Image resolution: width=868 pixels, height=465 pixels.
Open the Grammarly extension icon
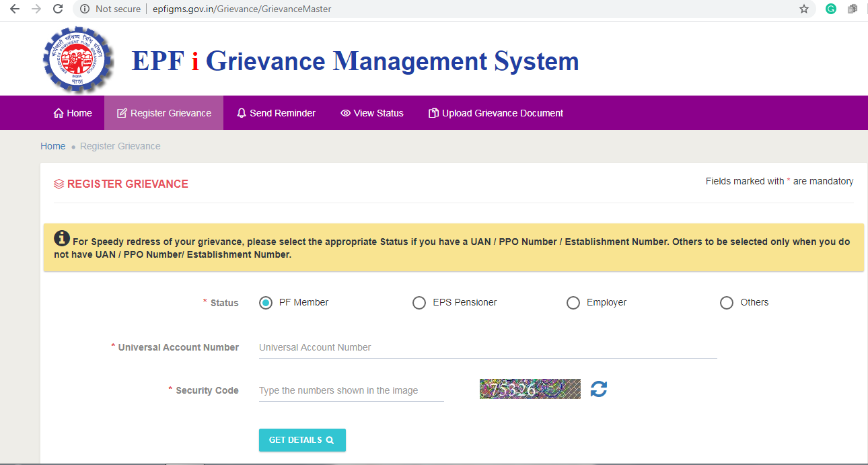point(831,9)
